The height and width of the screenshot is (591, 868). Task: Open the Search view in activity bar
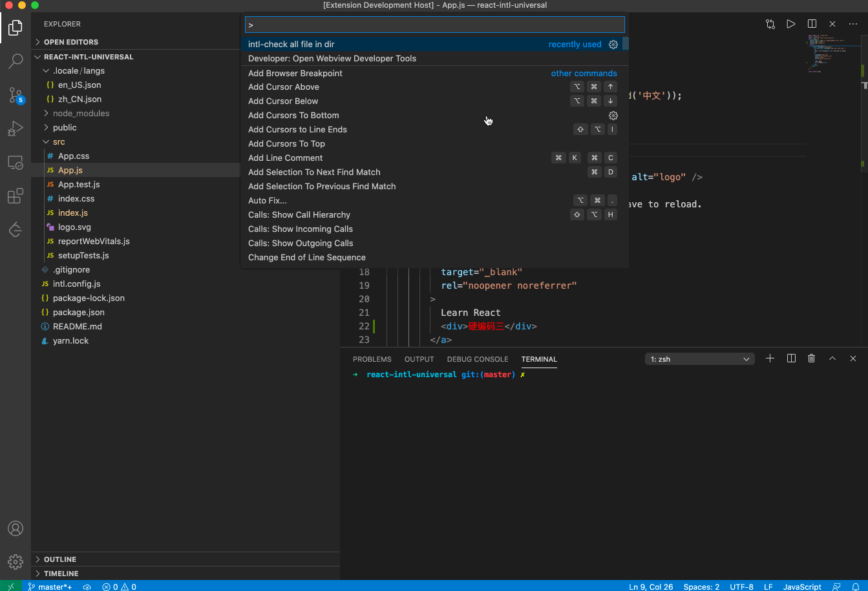pyautogui.click(x=16, y=61)
